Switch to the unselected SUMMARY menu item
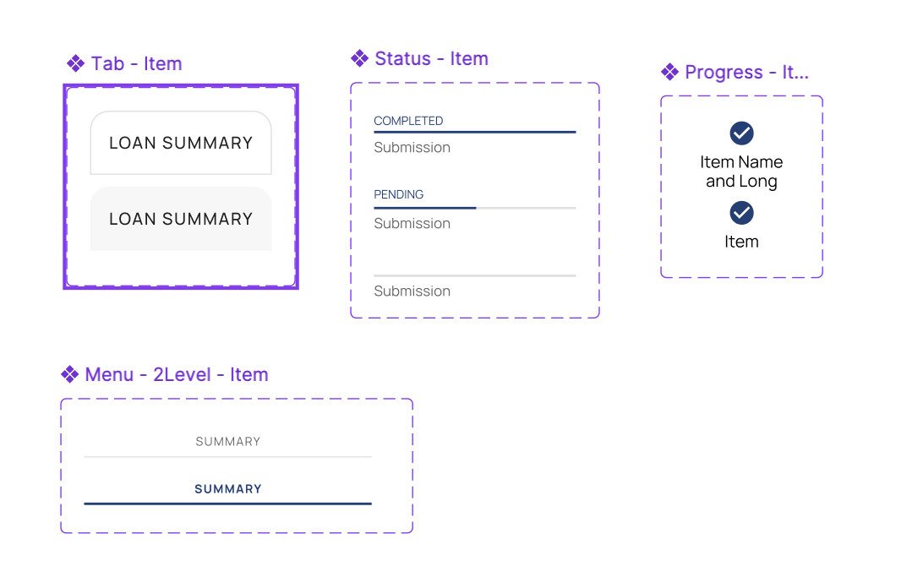The height and width of the screenshot is (588, 923). (227, 441)
